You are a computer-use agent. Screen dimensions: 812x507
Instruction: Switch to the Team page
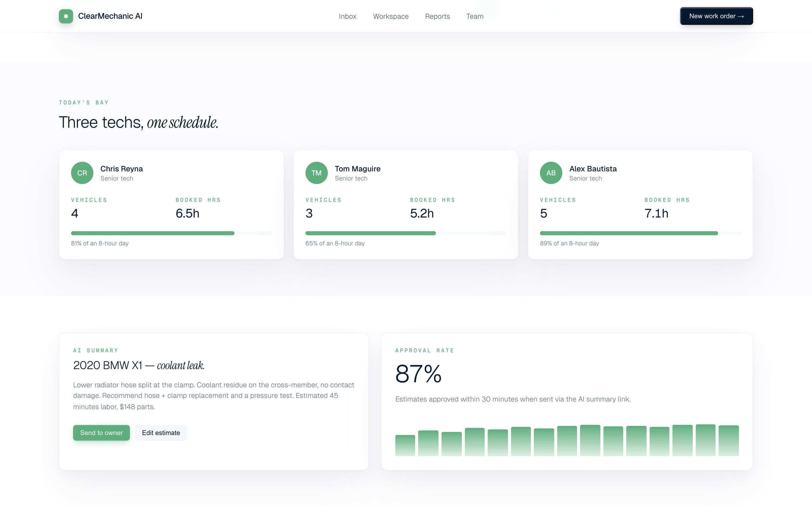pyautogui.click(x=475, y=16)
